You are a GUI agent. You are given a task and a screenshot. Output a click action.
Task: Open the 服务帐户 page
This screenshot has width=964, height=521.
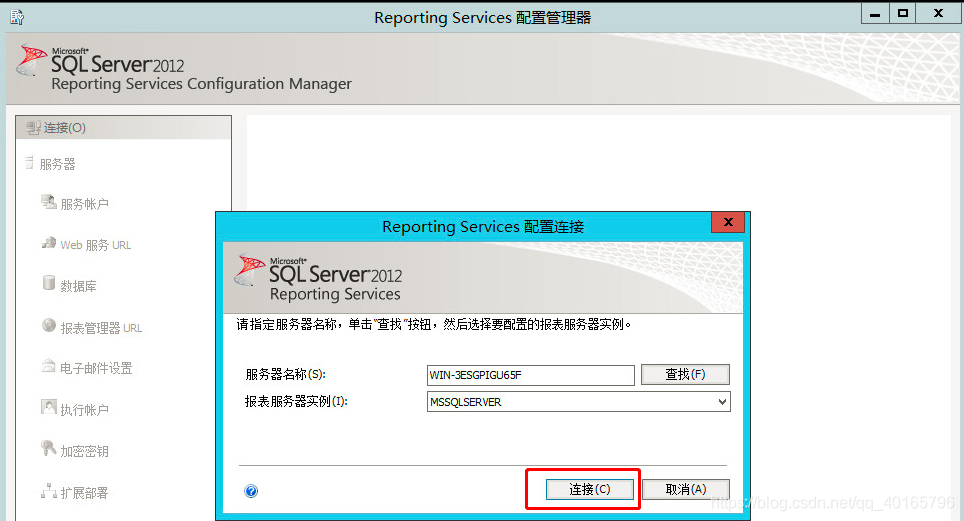pos(84,204)
